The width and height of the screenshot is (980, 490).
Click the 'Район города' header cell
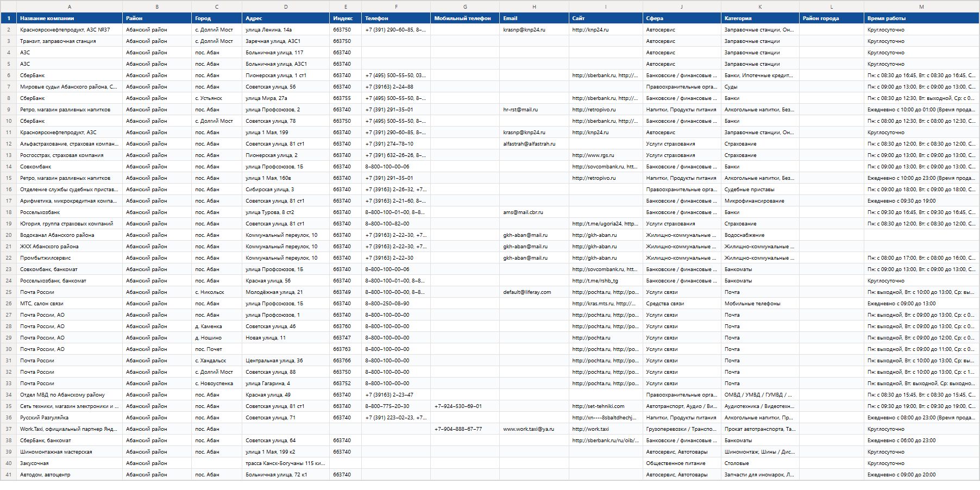click(x=832, y=18)
